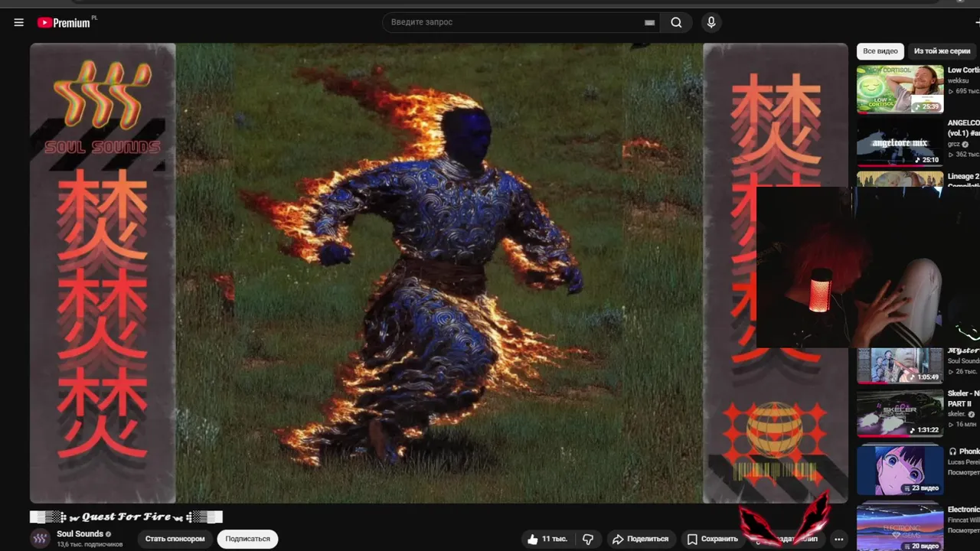Click the 'Стать спонсором' button
The height and width of the screenshot is (551, 980).
pyautogui.click(x=175, y=539)
